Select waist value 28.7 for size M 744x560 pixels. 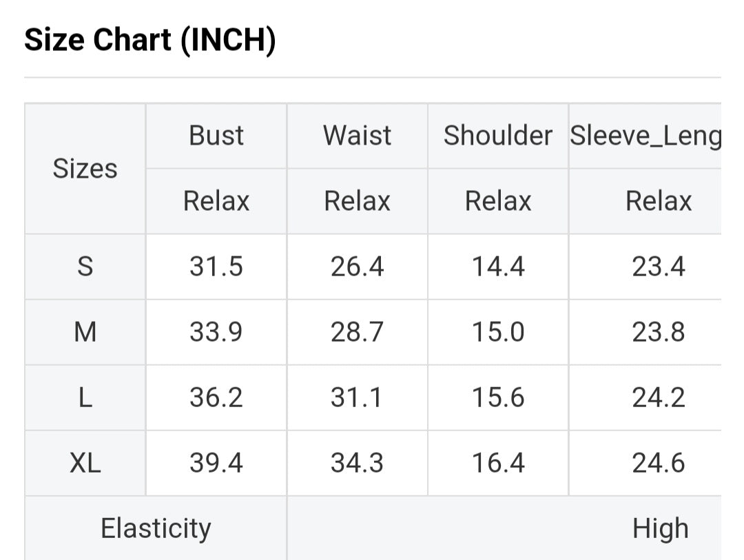(x=357, y=332)
